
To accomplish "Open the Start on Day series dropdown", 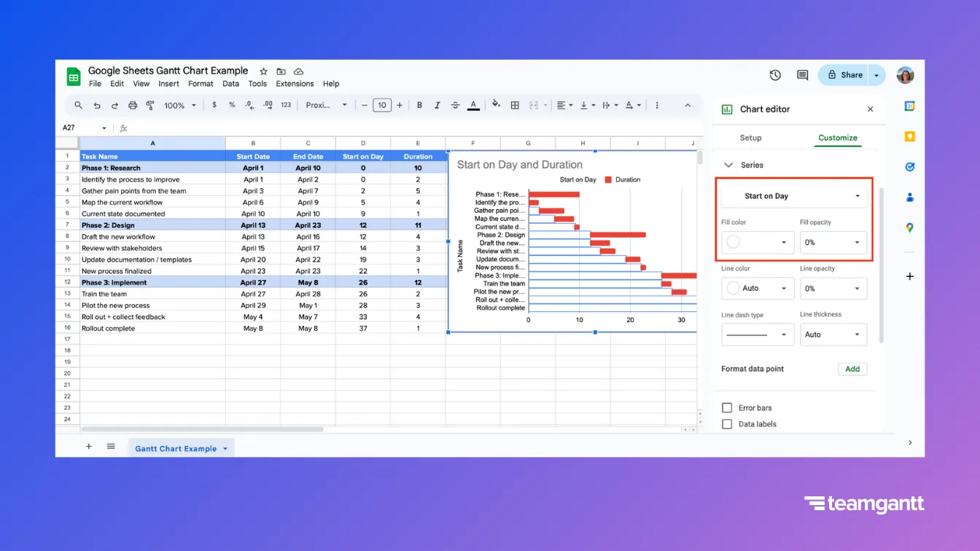I will coord(793,195).
